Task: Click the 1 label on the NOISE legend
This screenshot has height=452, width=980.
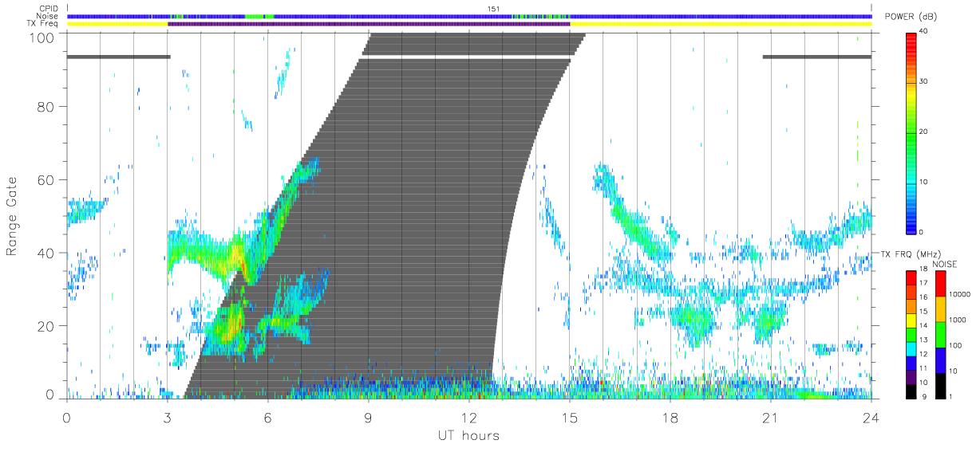Action: (950, 396)
